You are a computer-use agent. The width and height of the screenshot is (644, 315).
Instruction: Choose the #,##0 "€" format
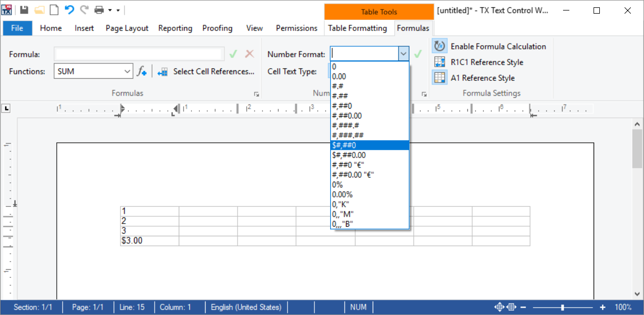pos(370,165)
